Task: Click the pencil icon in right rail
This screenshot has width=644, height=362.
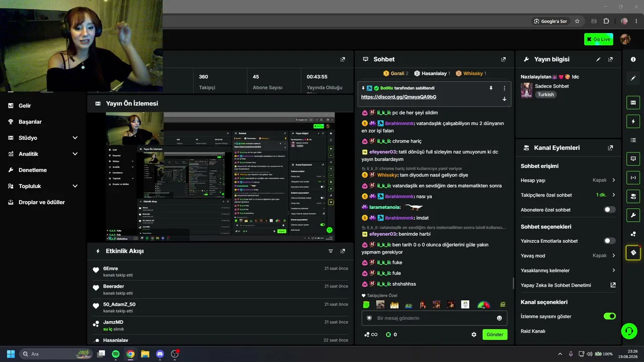Action: [633, 78]
